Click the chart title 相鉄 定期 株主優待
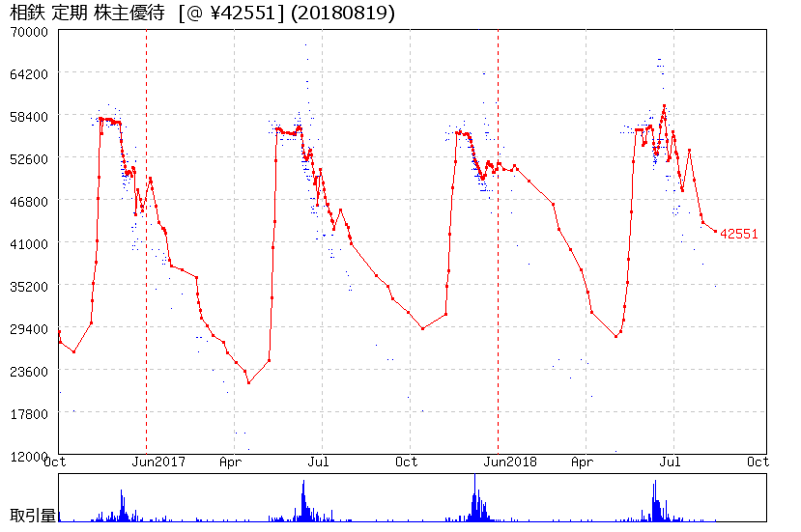Viewport: 801px width, 532px height. click(x=87, y=13)
